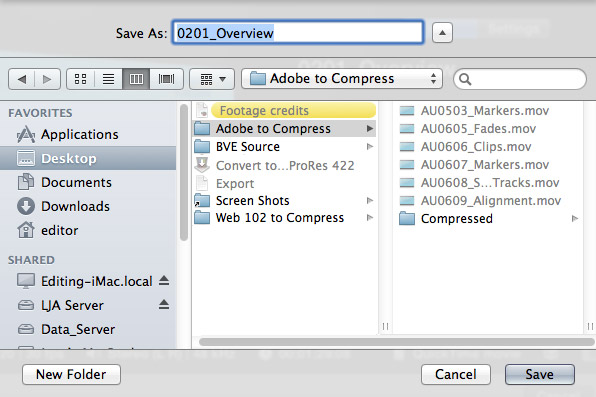Click the AU0503_Markers.mov file icon
The height and width of the screenshot is (397, 596).
coord(407,111)
